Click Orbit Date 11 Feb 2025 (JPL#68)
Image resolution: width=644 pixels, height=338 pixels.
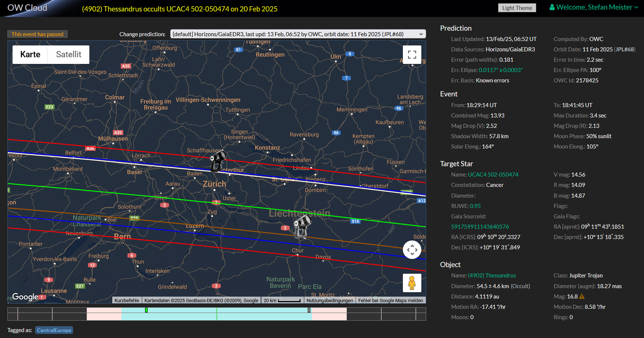click(609, 49)
